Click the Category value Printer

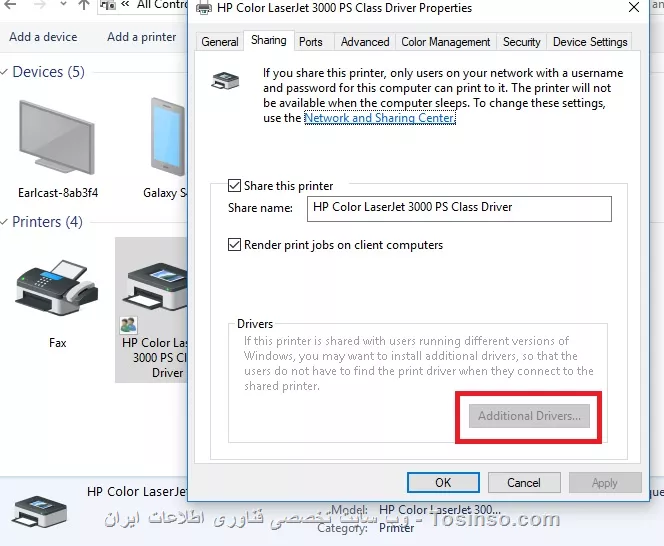pyautogui.click(x=396, y=528)
